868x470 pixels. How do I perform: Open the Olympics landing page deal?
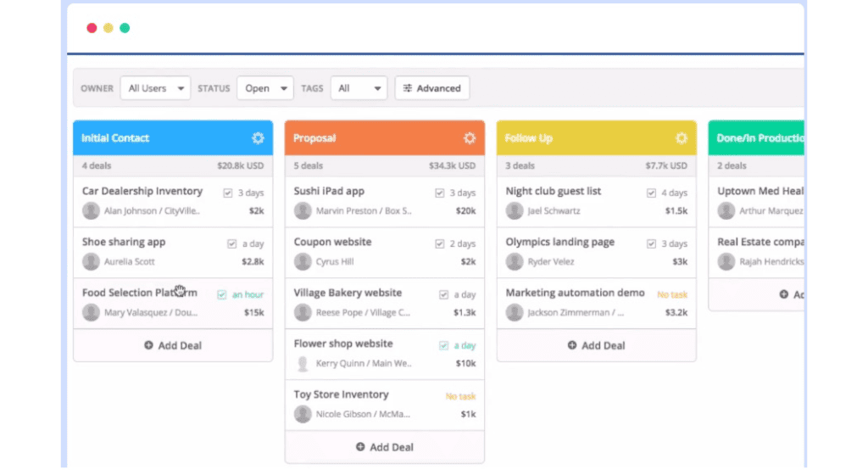(559, 242)
